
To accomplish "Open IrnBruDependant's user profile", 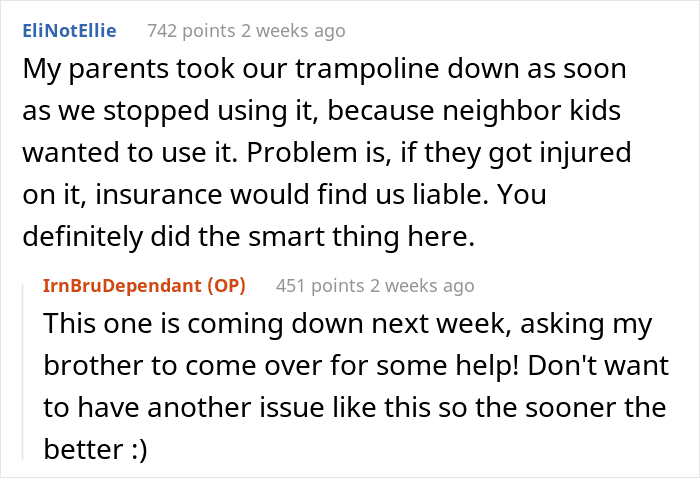I will pyautogui.click(x=122, y=286).
